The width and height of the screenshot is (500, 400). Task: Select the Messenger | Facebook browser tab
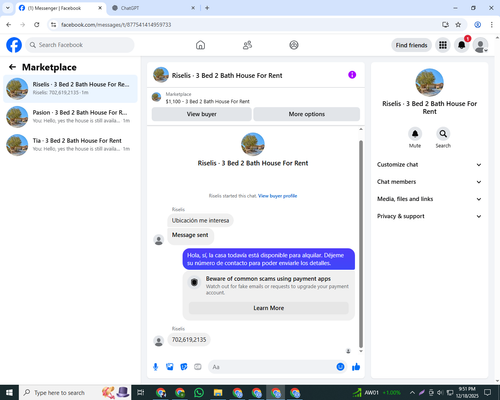pyautogui.click(x=60, y=8)
